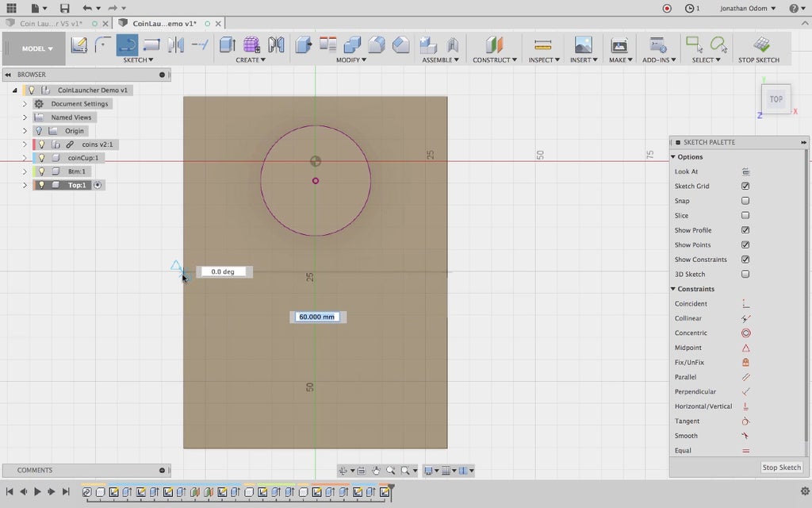Image resolution: width=812 pixels, height=508 pixels.
Task: Open the MODIFY menu
Action: [x=351, y=60]
